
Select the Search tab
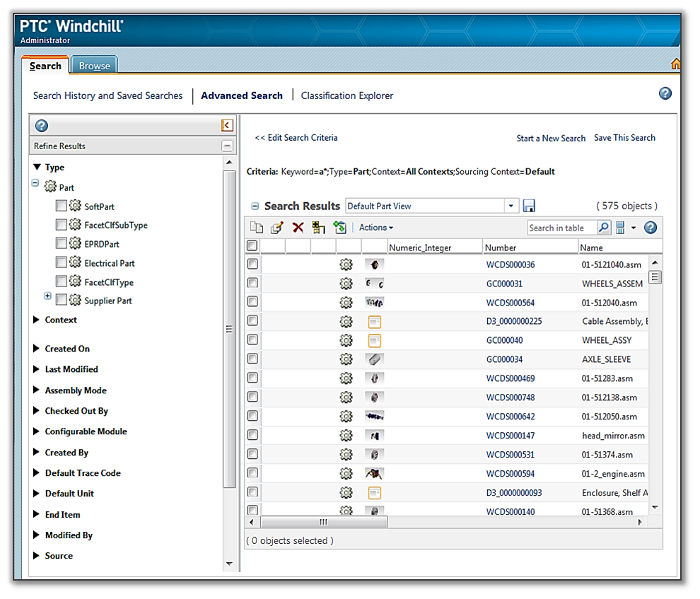click(45, 66)
